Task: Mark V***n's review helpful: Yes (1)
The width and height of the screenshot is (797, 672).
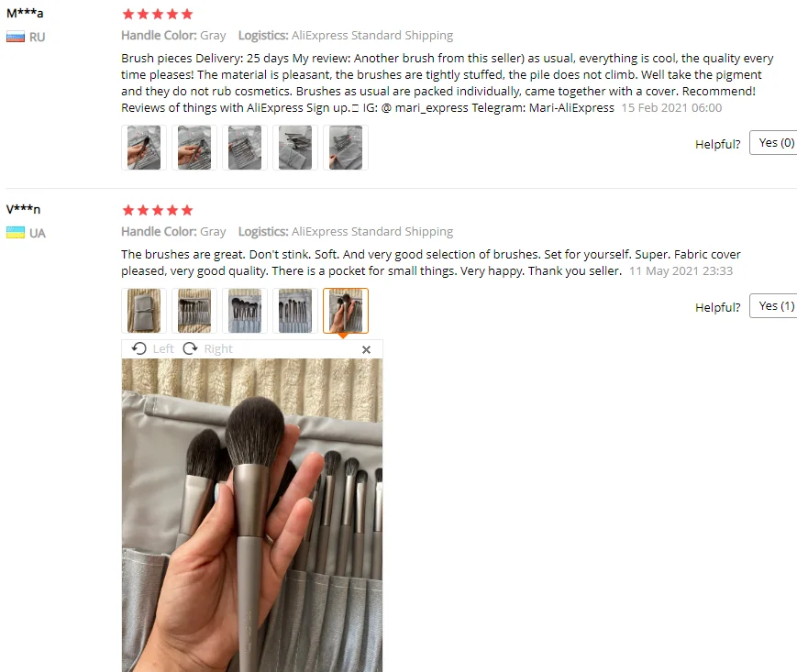Action: (774, 306)
